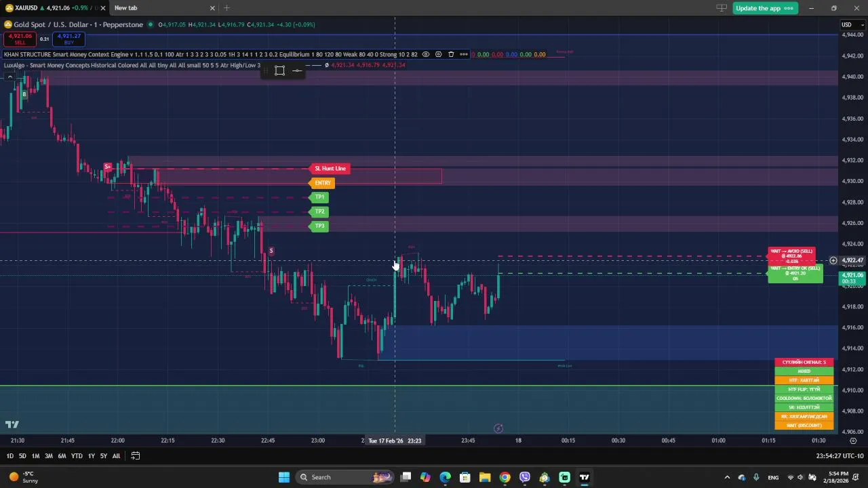Viewport: 868px width, 488px height.
Task: Select the LuxAlgo Smart Money Concepts legend
Action: [132, 65]
